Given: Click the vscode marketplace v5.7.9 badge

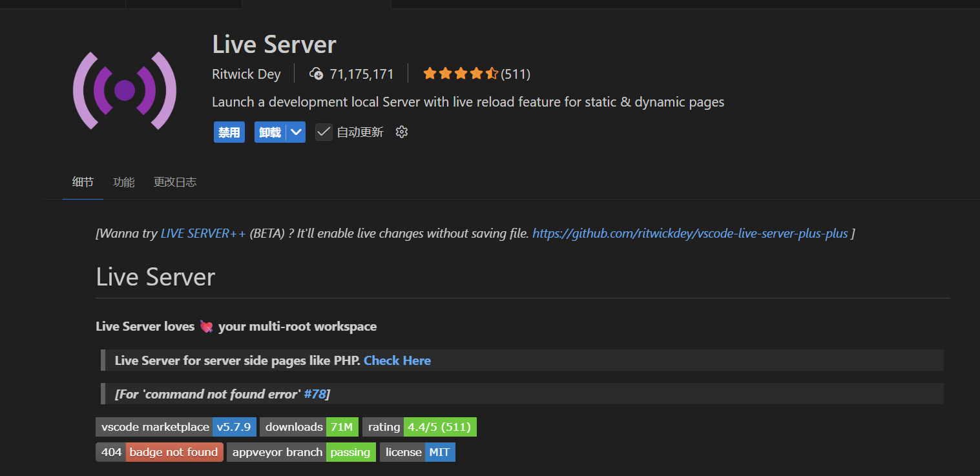Looking at the screenshot, I should click(176, 427).
